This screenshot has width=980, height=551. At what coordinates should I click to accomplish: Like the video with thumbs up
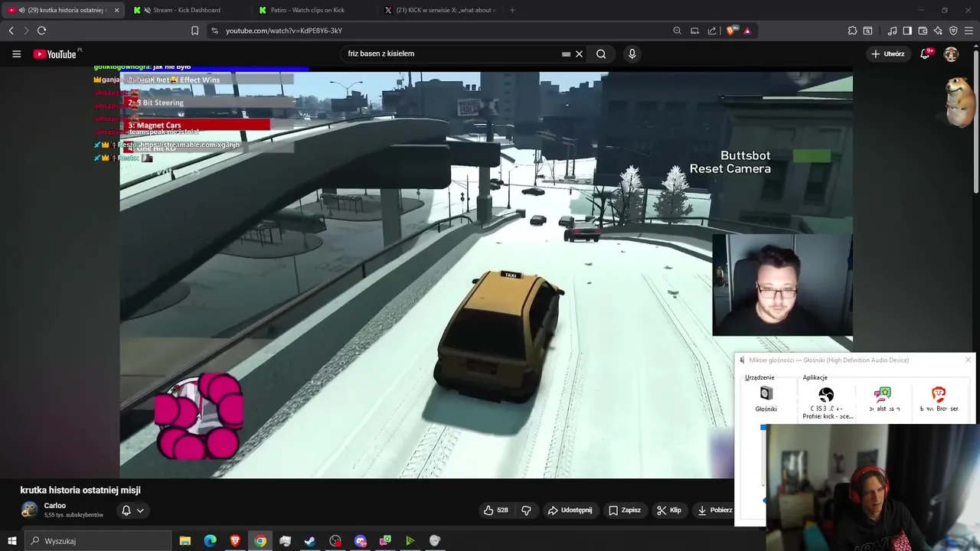point(495,510)
